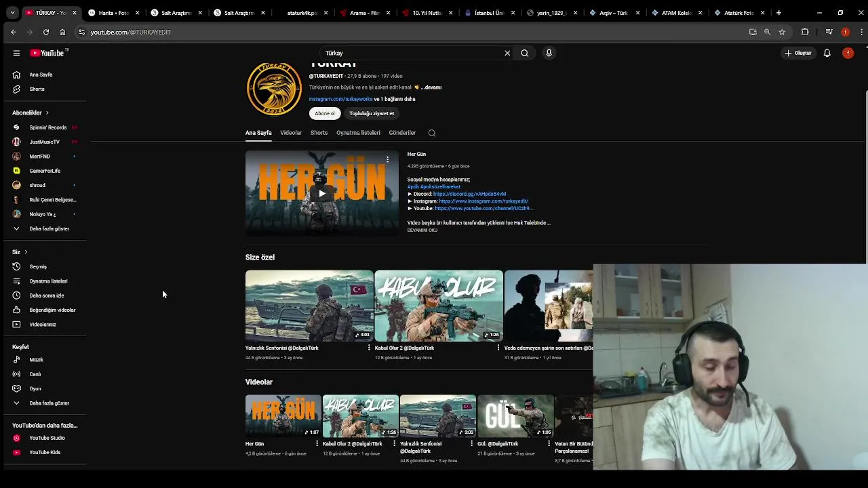Screen dimensions: 868x488
Task: Click the Abone ol subscribe button
Action: click(325, 113)
